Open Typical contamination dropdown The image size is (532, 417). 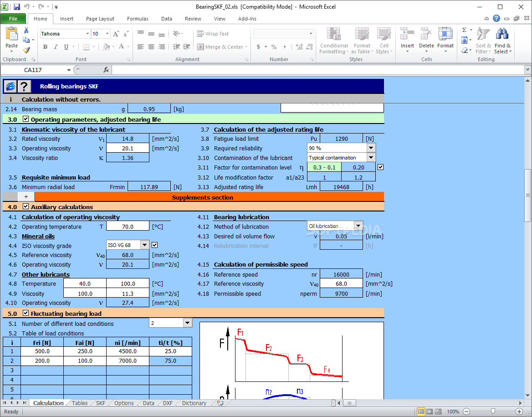371,157
